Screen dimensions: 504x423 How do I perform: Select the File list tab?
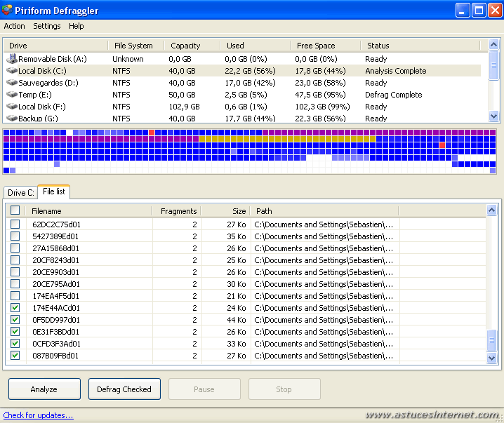point(53,192)
